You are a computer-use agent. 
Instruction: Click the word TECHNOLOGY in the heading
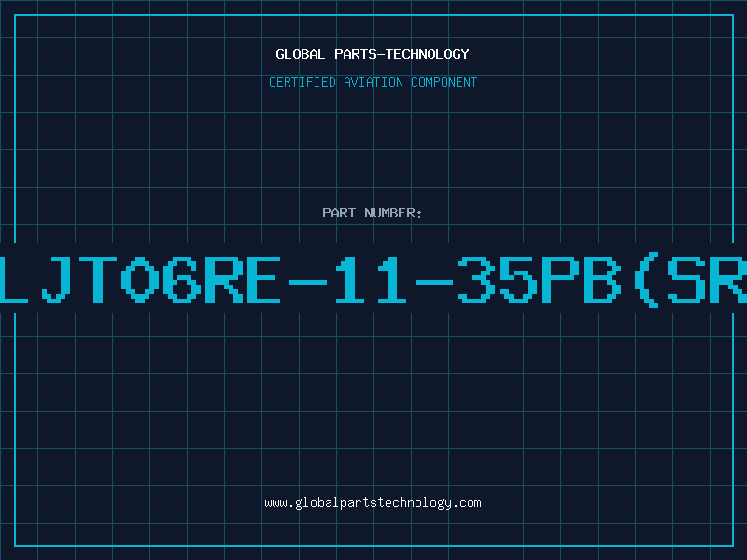pos(428,54)
